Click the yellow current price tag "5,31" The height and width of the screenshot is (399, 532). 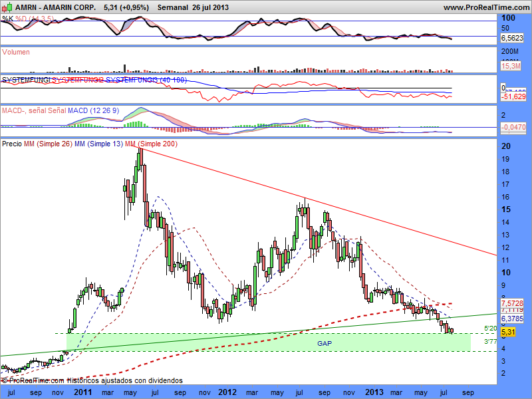pyautogui.click(x=508, y=332)
